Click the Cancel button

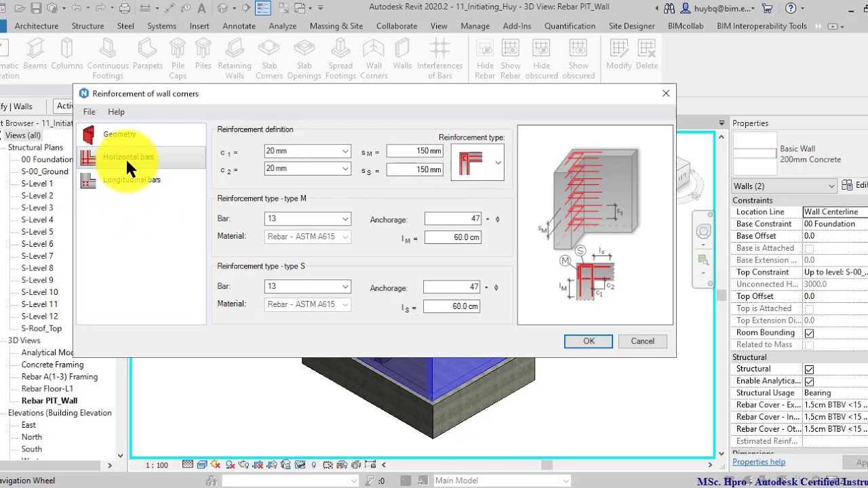(643, 341)
